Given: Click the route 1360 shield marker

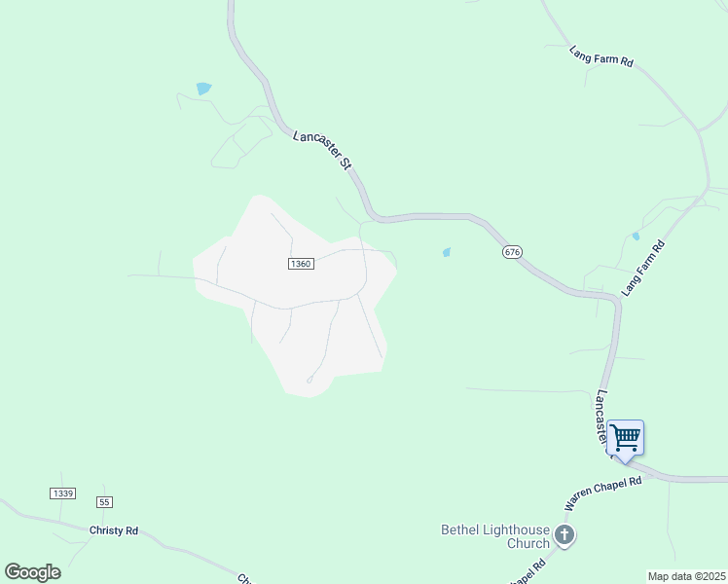Looking at the screenshot, I should click(301, 264).
